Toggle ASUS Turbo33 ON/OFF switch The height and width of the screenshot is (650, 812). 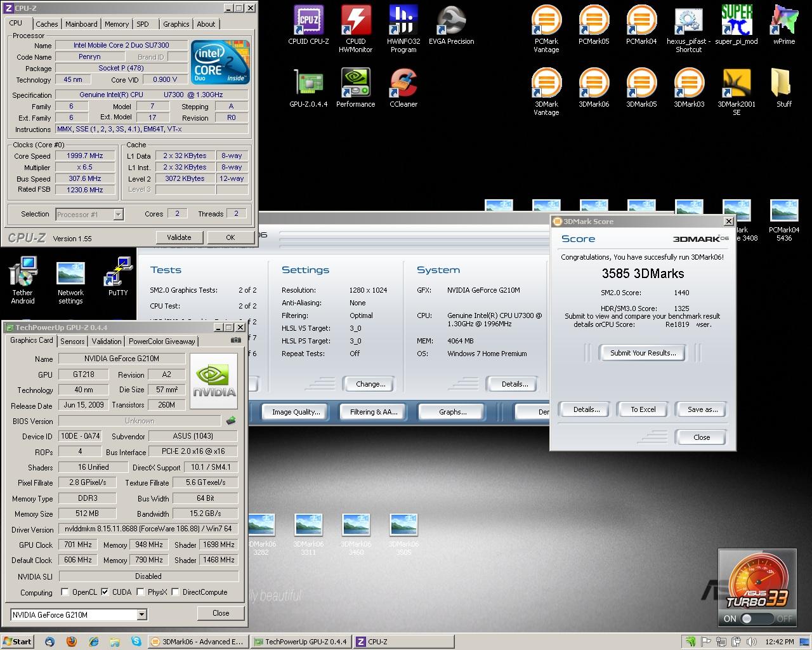(x=757, y=618)
